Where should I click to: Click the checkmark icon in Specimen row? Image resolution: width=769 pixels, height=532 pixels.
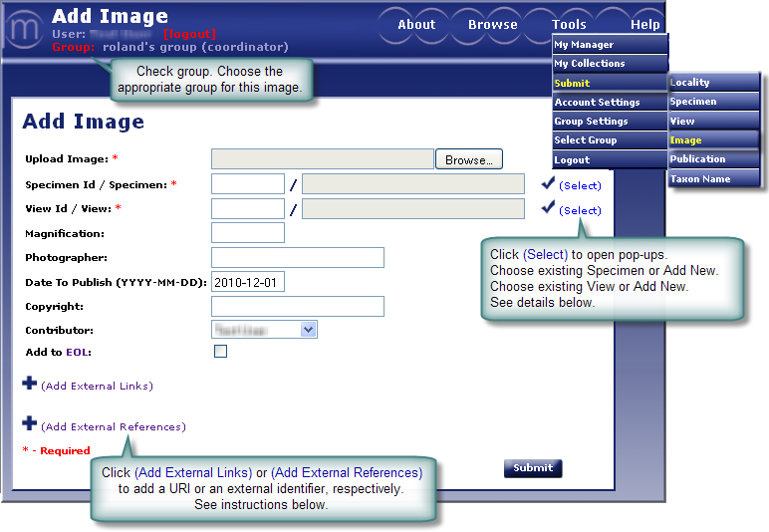pos(547,183)
